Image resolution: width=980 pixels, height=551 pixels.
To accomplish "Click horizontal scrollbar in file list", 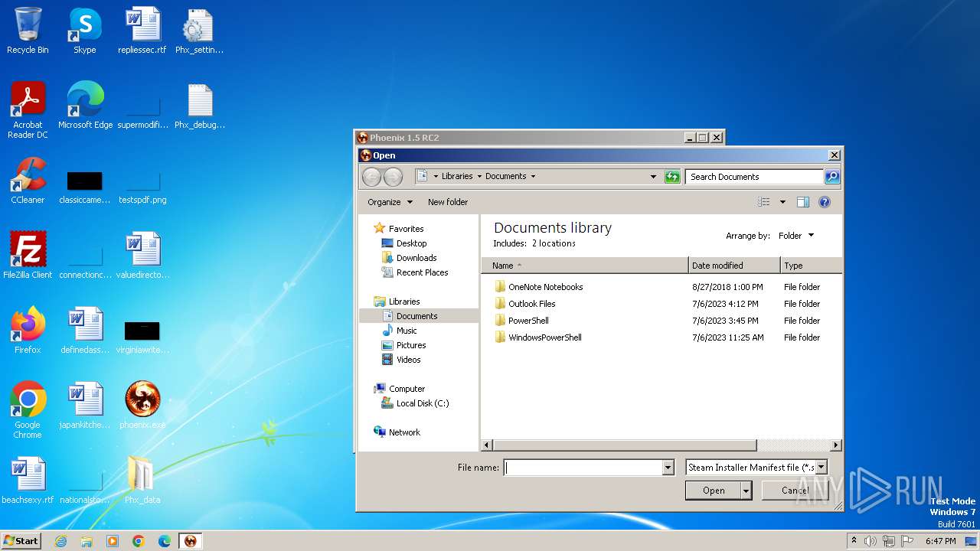I will (x=625, y=445).
